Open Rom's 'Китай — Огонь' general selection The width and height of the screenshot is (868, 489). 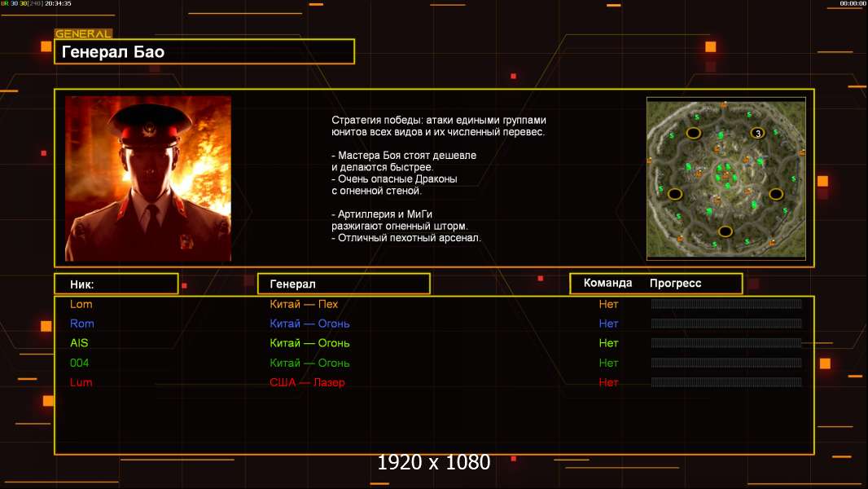pyautogui.click(x=309, y=324)
